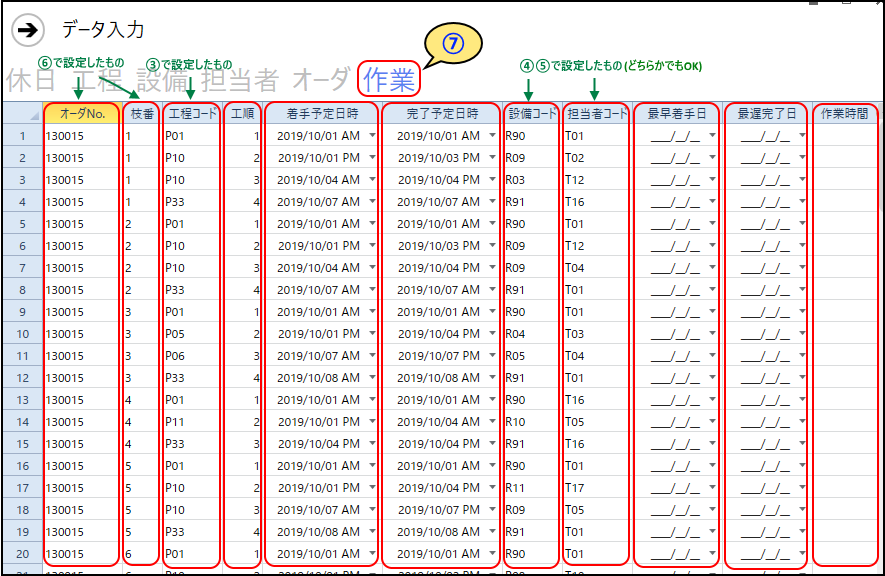885x576 pixels.
Task: Select the 作業 tab
Action: [x=389, y=80]
